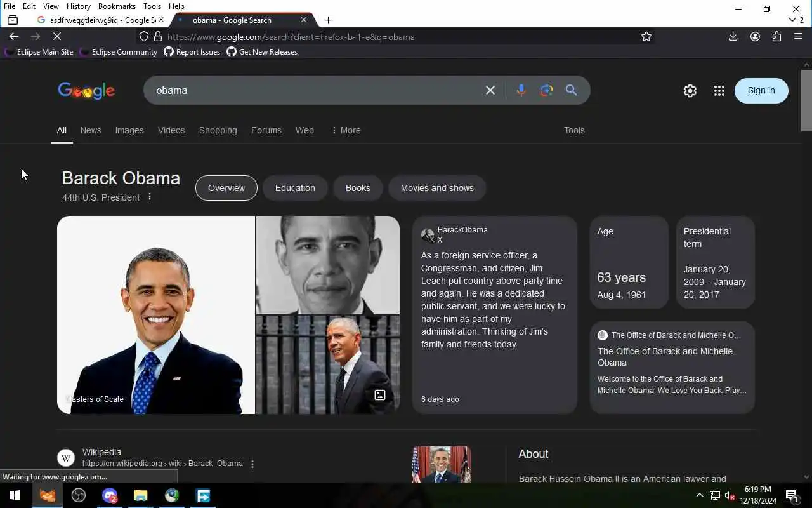Open the Windows Start menu
This screenshot has height=508, width=812.
[15, 495]
